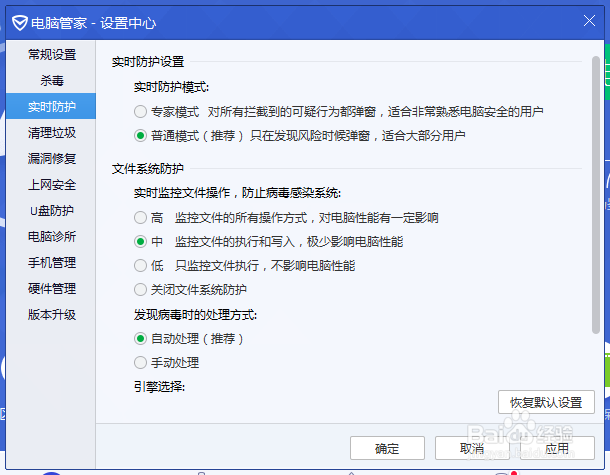The height and width of the screenshot is (475, 610).
Task: Confirm settings with the 确定 button
Action: point(387,448)
